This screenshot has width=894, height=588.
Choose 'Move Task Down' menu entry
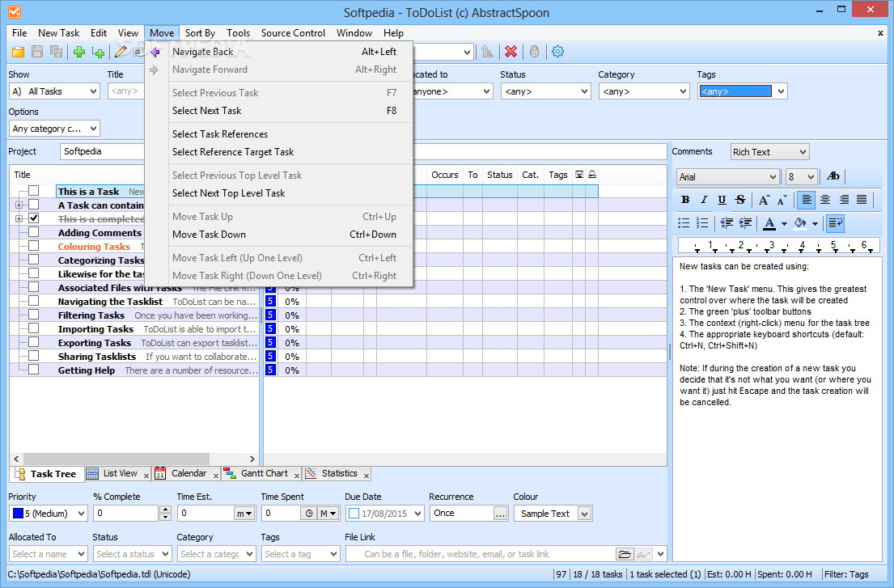coord(279,235)
